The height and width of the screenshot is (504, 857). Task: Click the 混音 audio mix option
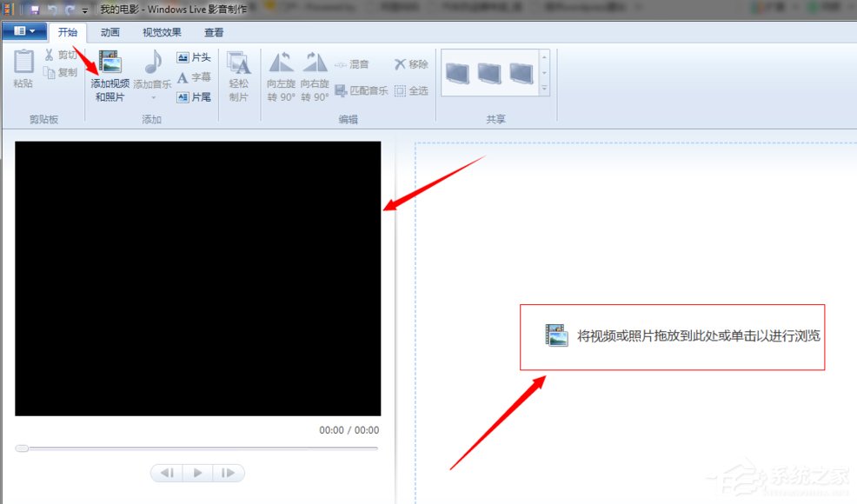(353, 63)
